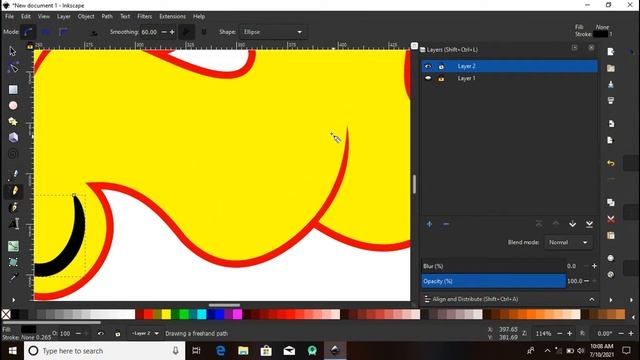The width and height of the screenshot is (640, 360).
Task: Select the Pencil freehand tool
Action: [14, 191]
